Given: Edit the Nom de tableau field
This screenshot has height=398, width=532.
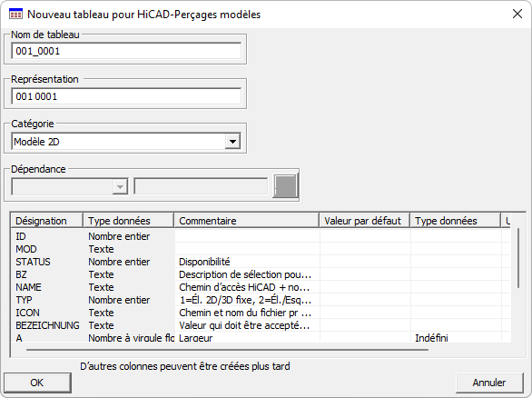Looking at the screenshot, I should [x=126, y=51].
